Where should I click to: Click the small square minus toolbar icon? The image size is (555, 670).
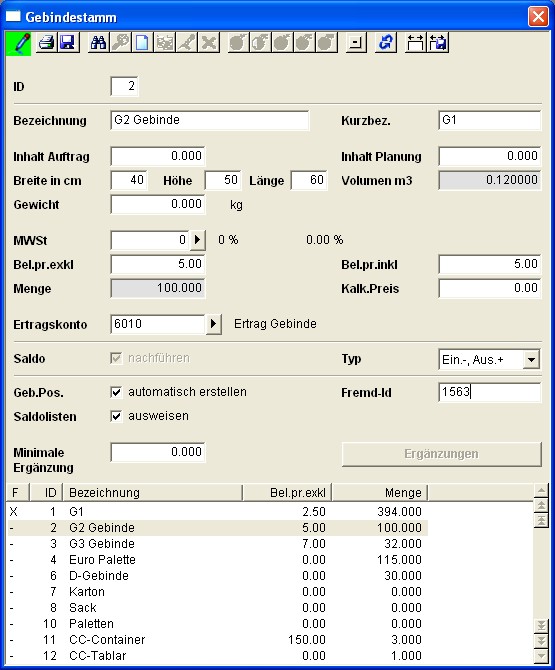[356, 43]
